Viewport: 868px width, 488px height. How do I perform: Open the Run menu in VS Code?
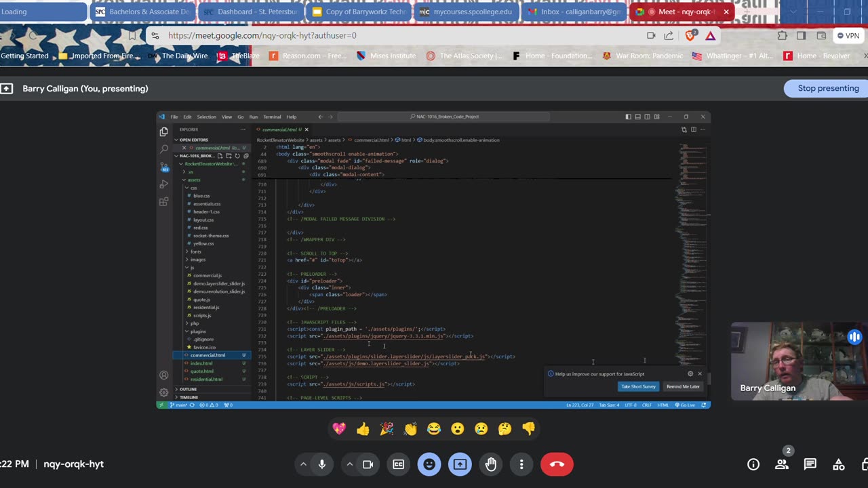point(254,117)
